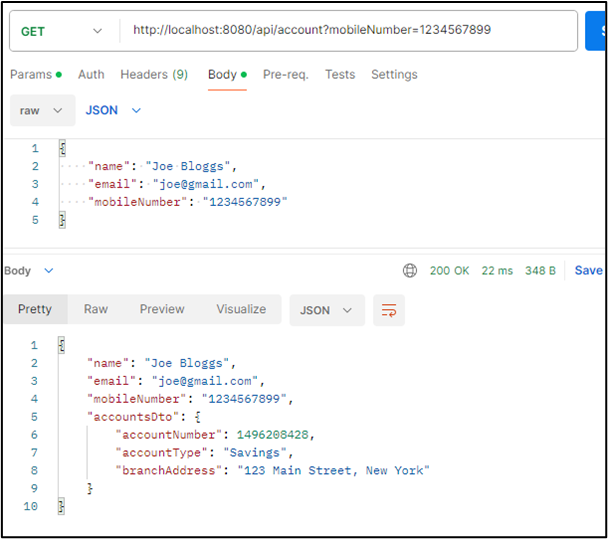Select the Headers (9) tab
The image size is (608, 539).
pyautogui.click(x=154, y=74)
